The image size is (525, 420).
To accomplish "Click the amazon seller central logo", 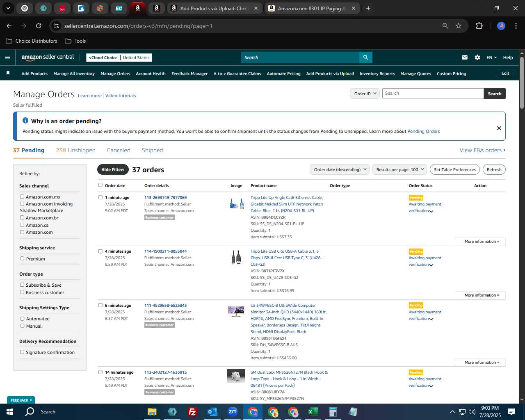I will [x=48, y=57].
